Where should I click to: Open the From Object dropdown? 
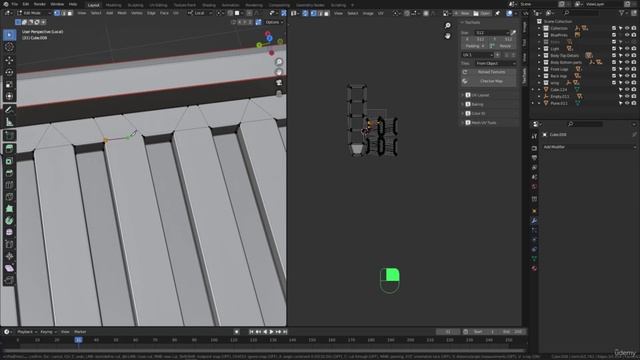tap(496, 63)
